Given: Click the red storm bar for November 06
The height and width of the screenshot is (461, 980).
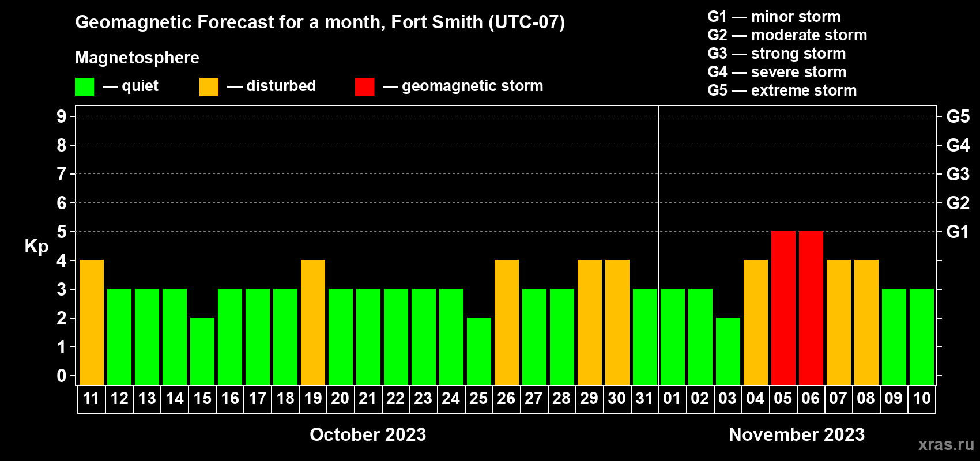Looking at the screenshot, I should 811,308.
